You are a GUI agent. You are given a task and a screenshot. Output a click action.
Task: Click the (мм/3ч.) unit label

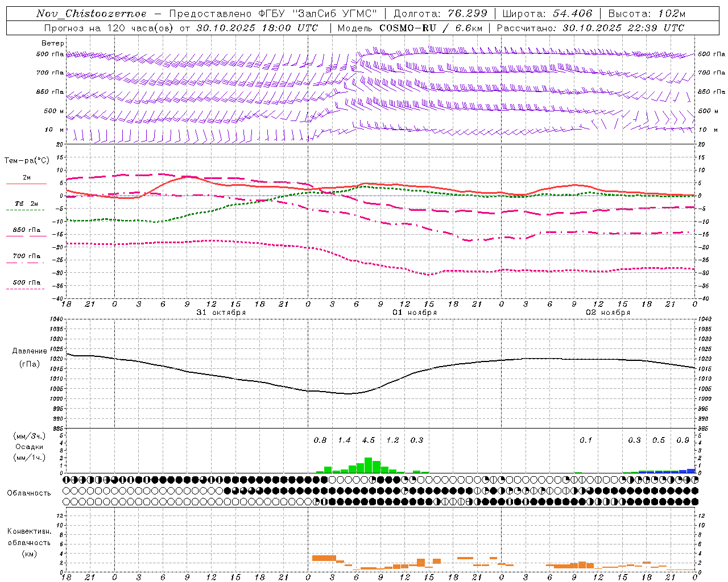pyautogui.click(x=29, y=436)
